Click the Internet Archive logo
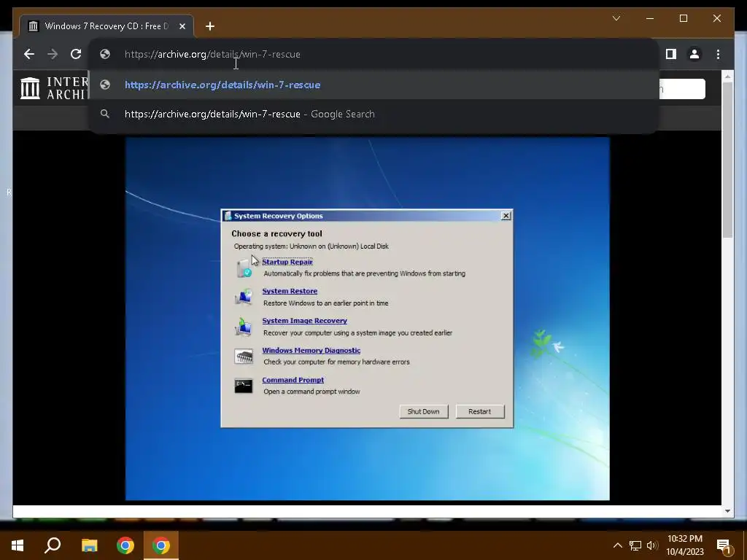The image size is (747, 560). [x=54, y=88]
